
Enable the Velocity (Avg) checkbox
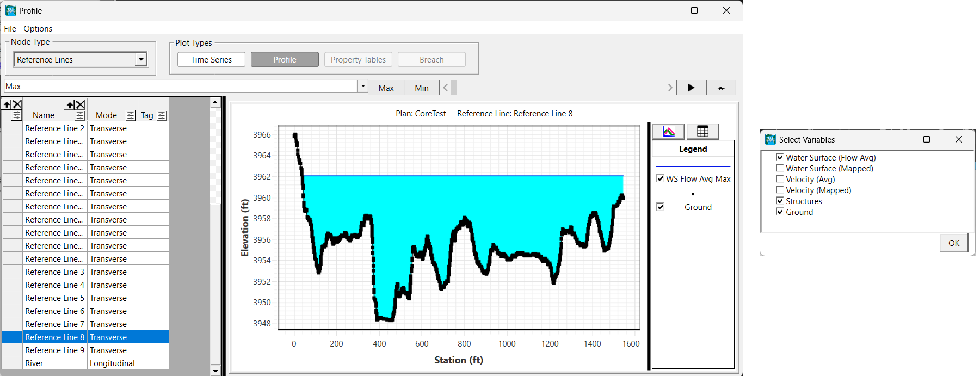coord(780,180)
